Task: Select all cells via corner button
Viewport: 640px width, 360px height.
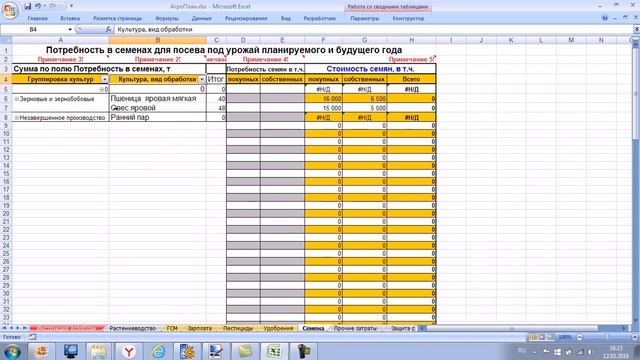Action: 6,40
